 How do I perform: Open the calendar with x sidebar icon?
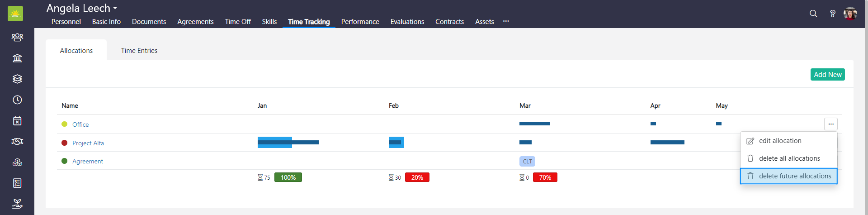pos(17,121)
